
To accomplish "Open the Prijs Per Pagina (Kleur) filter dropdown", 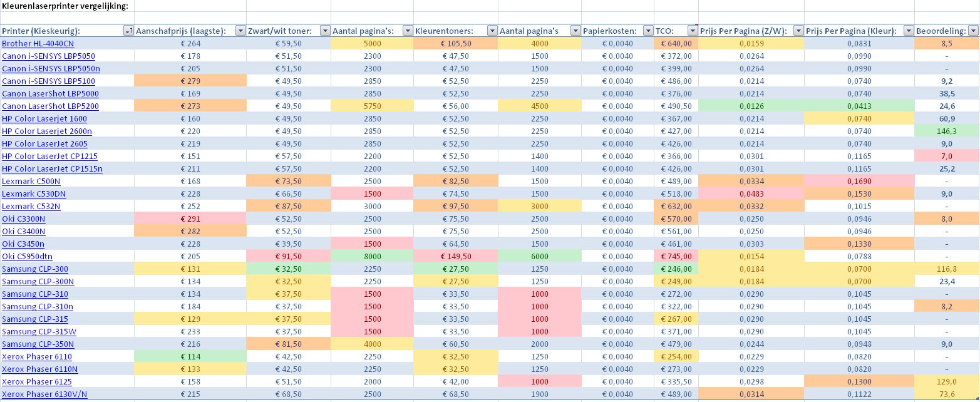I will click(908, 31).
